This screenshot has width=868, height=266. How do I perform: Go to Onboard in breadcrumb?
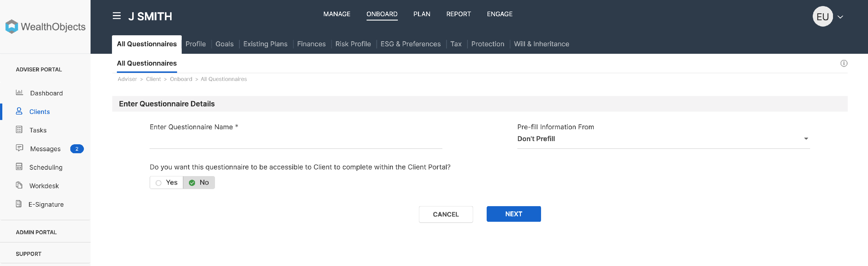[x=181, y=79]
